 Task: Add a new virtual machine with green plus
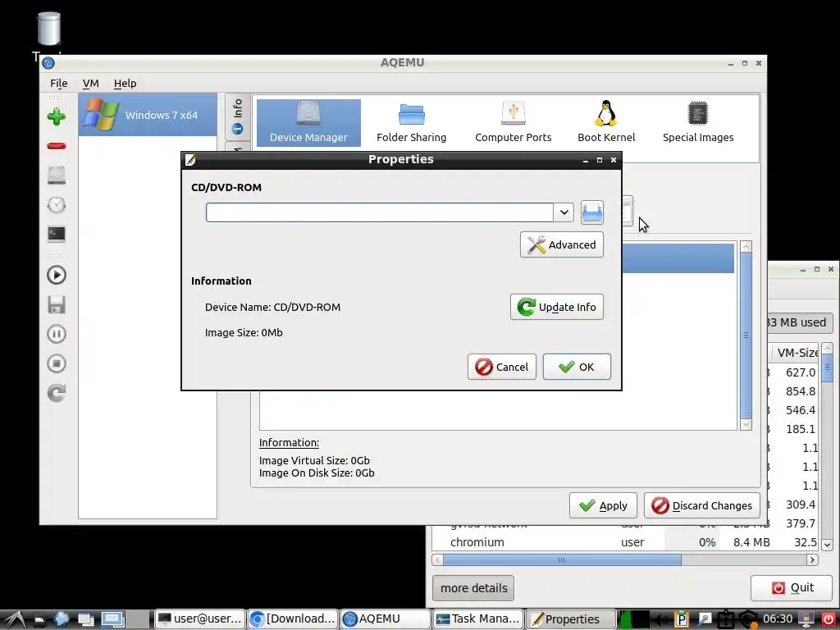coord(57,116)
